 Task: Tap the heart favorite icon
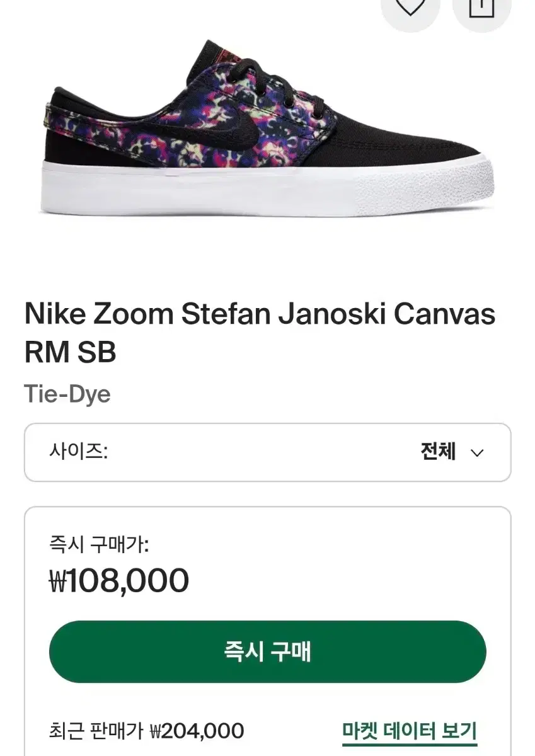click(x=411, y=8)
